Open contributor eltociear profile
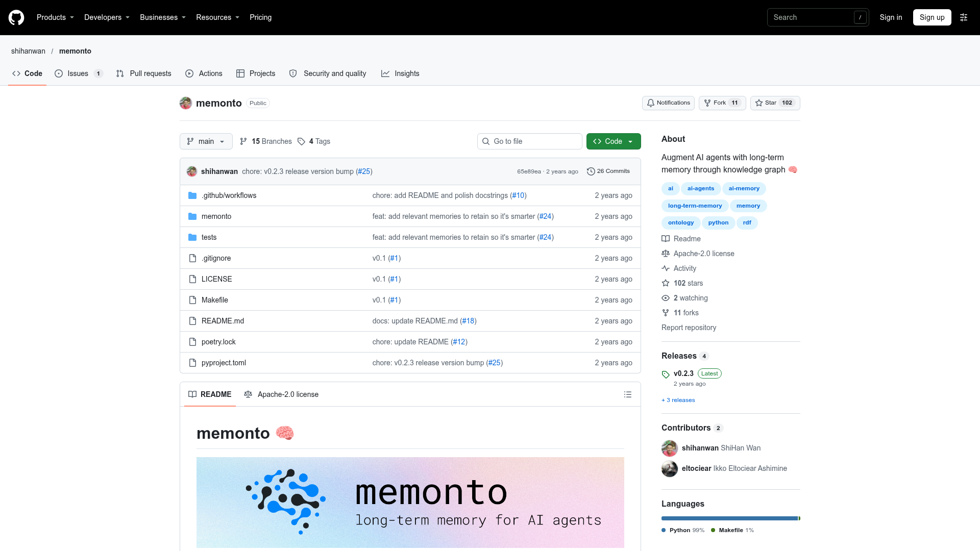The width and height of the screenshot is (980, 551). tap(696, 468)
